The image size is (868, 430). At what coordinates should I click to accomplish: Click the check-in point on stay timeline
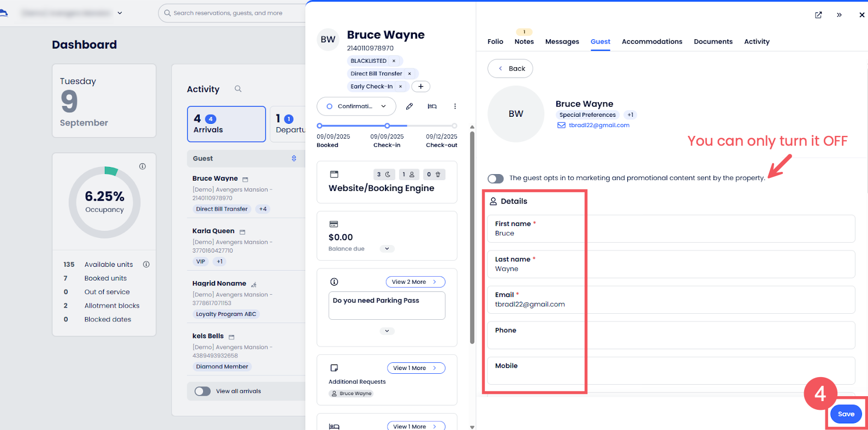[x=387, y=126]
